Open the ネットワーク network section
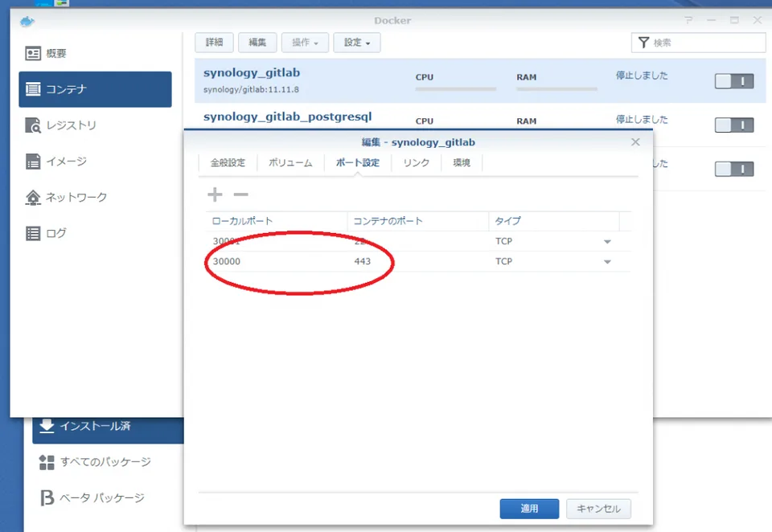The image size is (772, 532). (x=95, y=197)
